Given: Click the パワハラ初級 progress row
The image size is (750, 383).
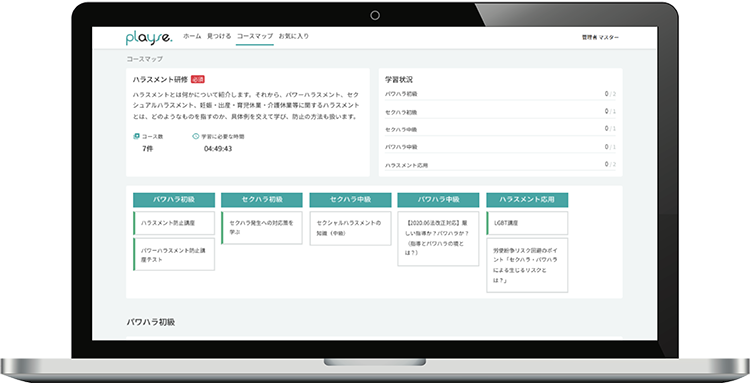Looking at the screenshot, I should [500, 94].
